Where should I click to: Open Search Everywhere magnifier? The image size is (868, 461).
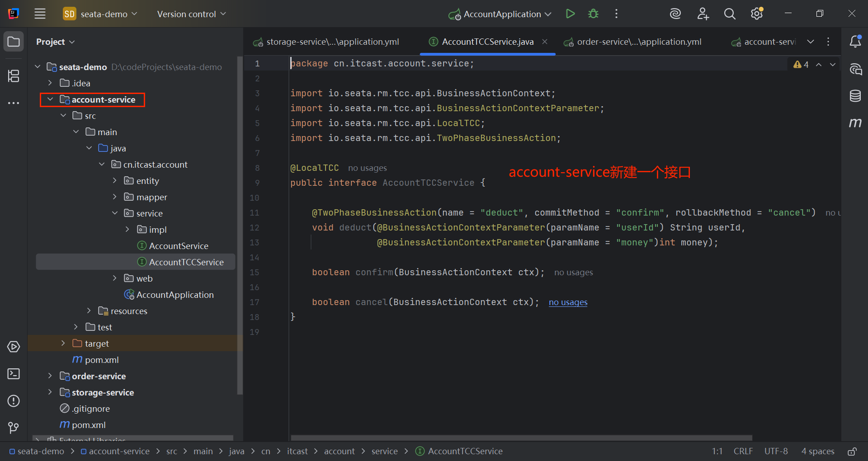(x=730, y=14)
